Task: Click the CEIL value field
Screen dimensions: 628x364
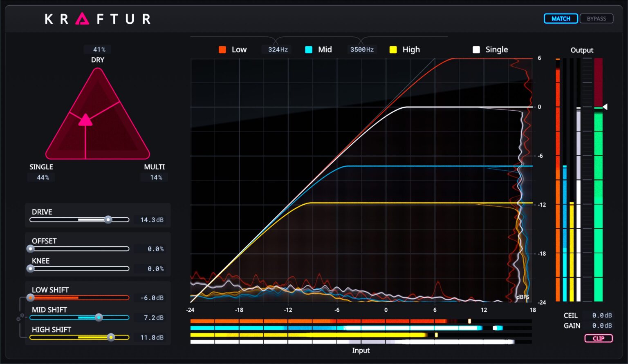Action: 602,315
